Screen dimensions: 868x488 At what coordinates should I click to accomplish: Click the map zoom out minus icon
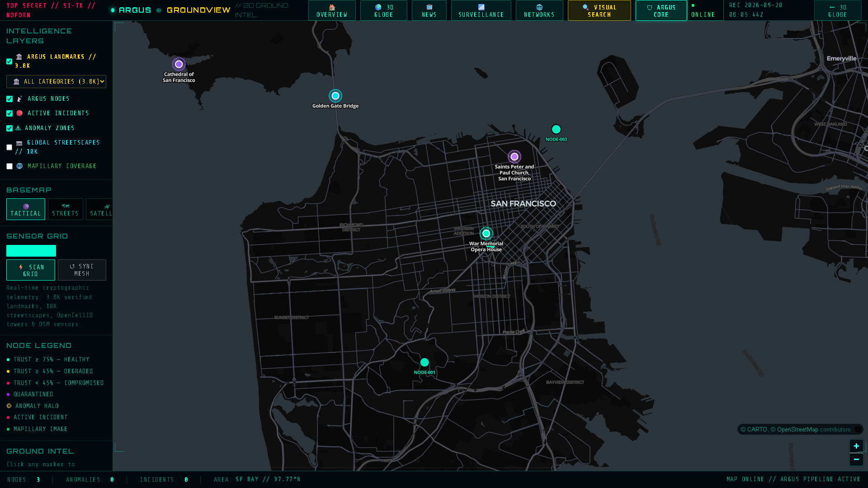[856, 459]
